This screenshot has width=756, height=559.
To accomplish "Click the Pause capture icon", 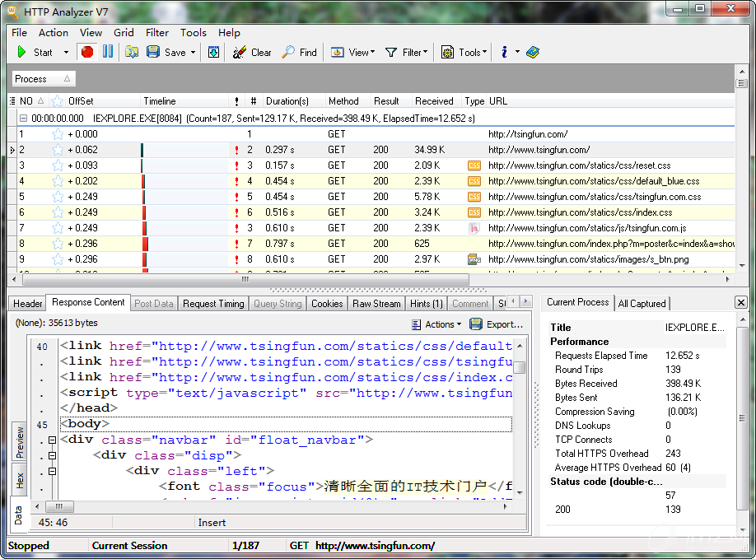I will 108,52.
